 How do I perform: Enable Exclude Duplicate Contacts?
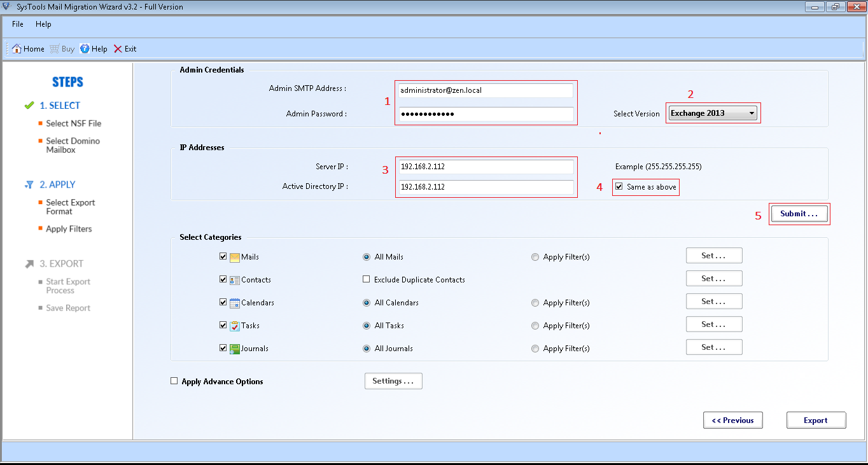(366, 279)
